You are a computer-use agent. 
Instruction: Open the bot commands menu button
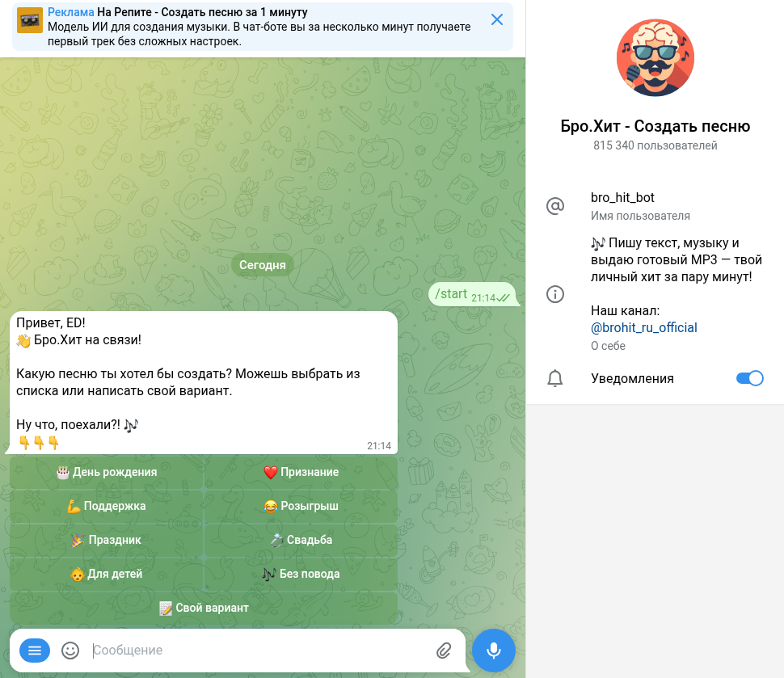click(x=35, y=650)
